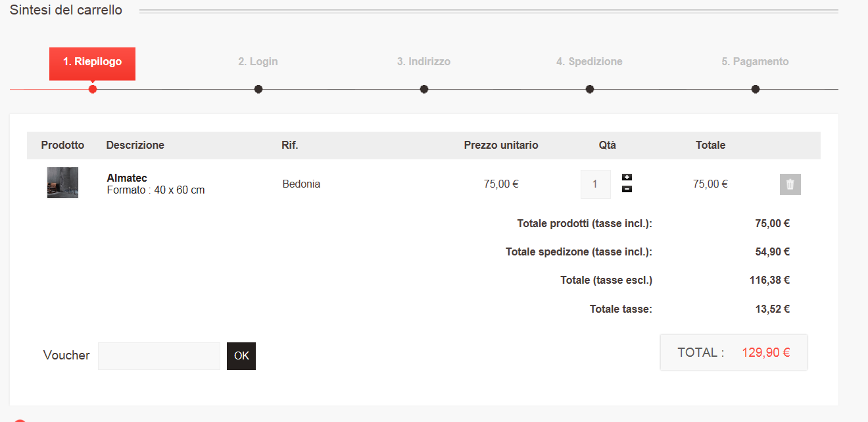Click into the Voucher code field

point(158,356)
